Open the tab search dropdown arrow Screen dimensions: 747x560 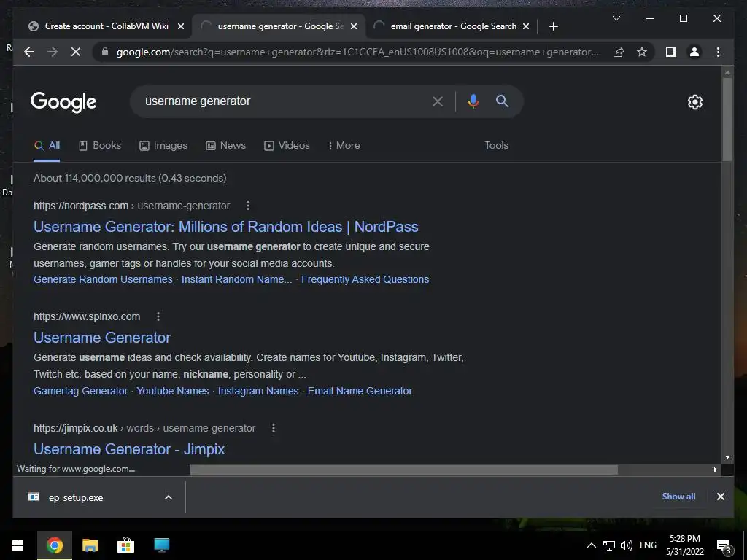pos(616,18)
